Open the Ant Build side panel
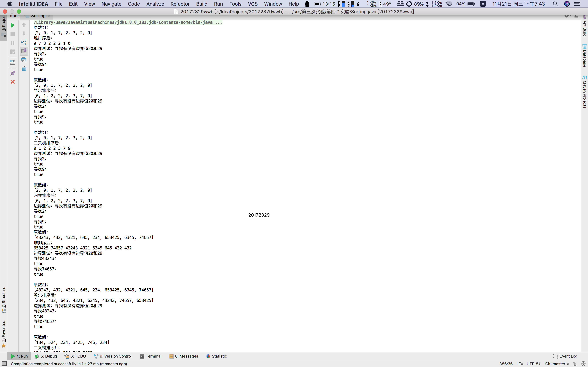588x367 pixels. [585, 26]
